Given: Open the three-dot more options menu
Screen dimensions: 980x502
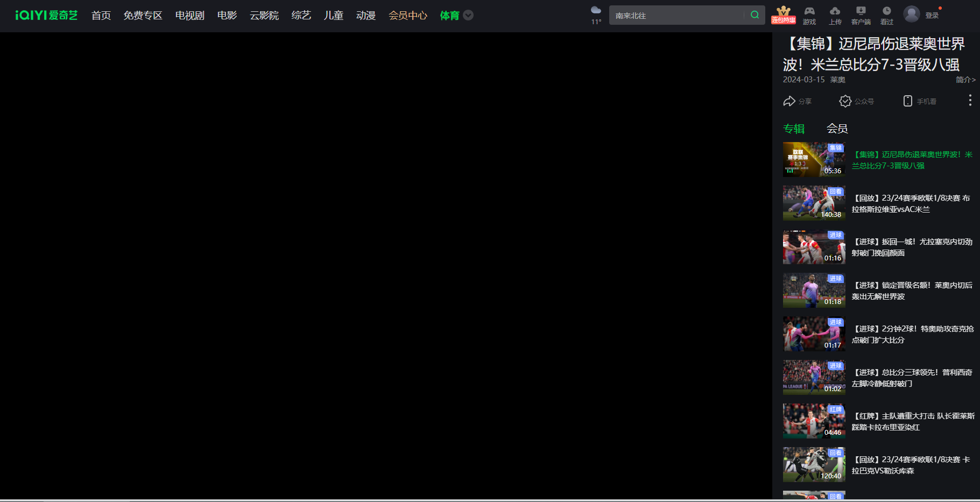Looking at the screenshot, I should (x=970, y=100).
